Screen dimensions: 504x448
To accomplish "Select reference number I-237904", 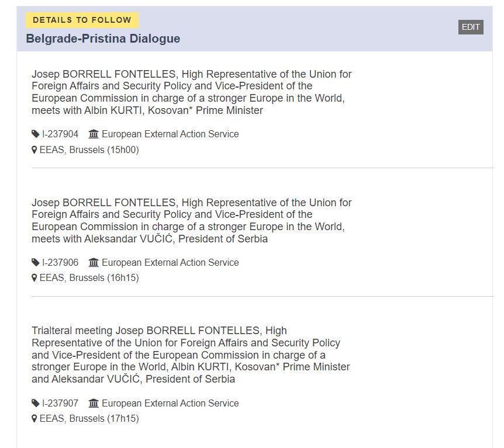I will click(x=60, y=134).
